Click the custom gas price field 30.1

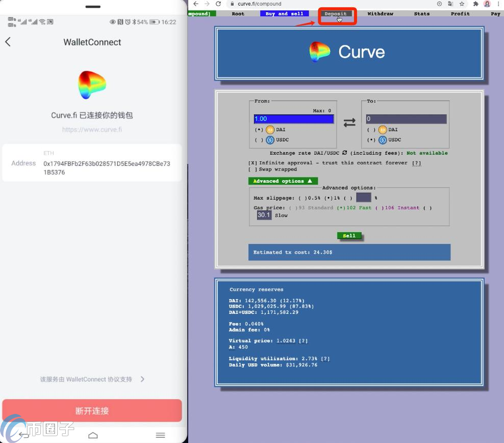tap(264, 215)
